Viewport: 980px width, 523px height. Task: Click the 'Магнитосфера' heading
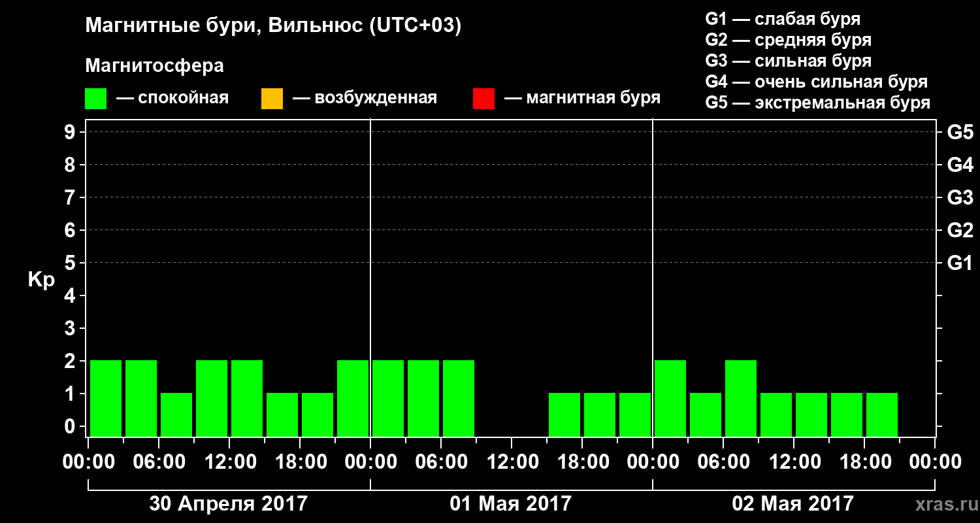pyautogui.click(x=155, y=66)
